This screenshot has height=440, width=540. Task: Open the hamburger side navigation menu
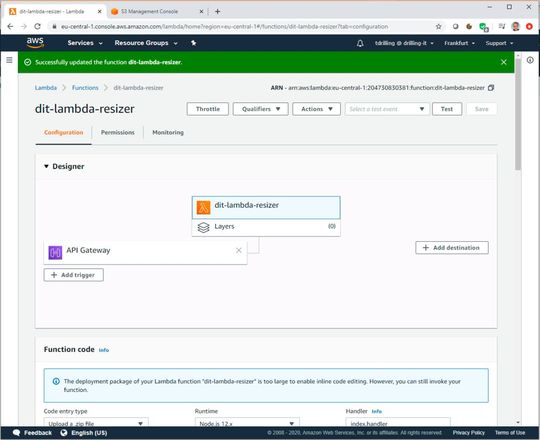pos(9,60)
